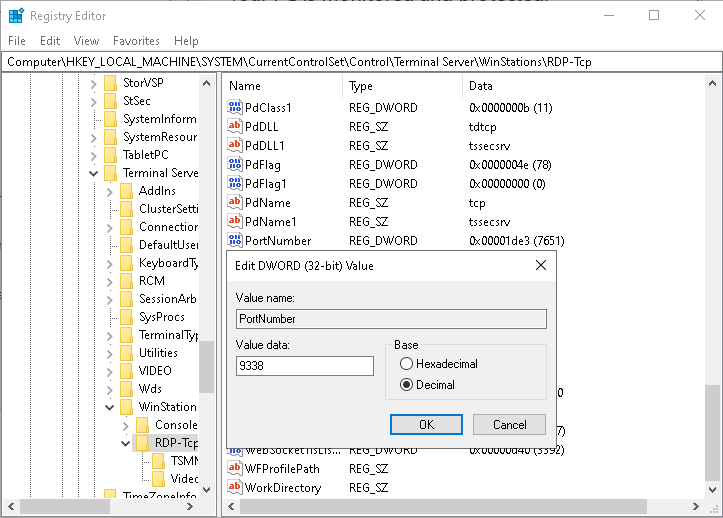Select the TSMM subkey under RDP-Tcp
The height and width of the screenshot is (518, 723).
point(184,461)
